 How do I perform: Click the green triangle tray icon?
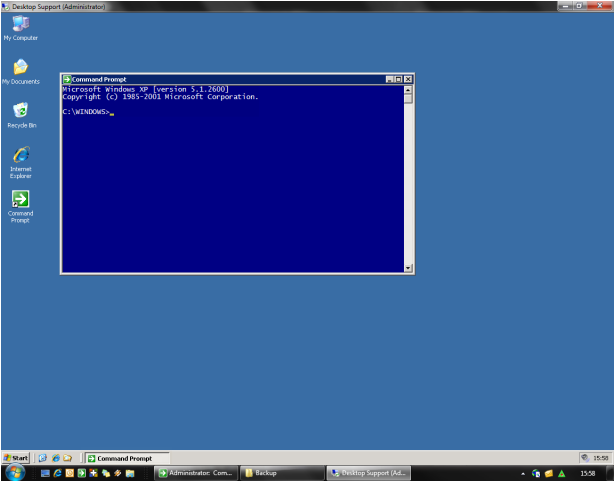[x=562, y=473]
